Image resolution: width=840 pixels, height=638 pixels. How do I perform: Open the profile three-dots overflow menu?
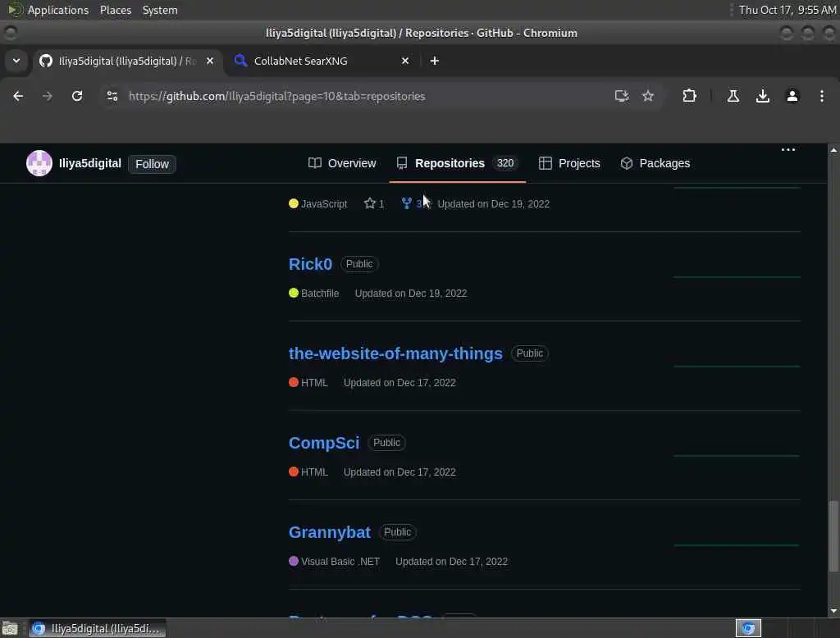point(788,149)
